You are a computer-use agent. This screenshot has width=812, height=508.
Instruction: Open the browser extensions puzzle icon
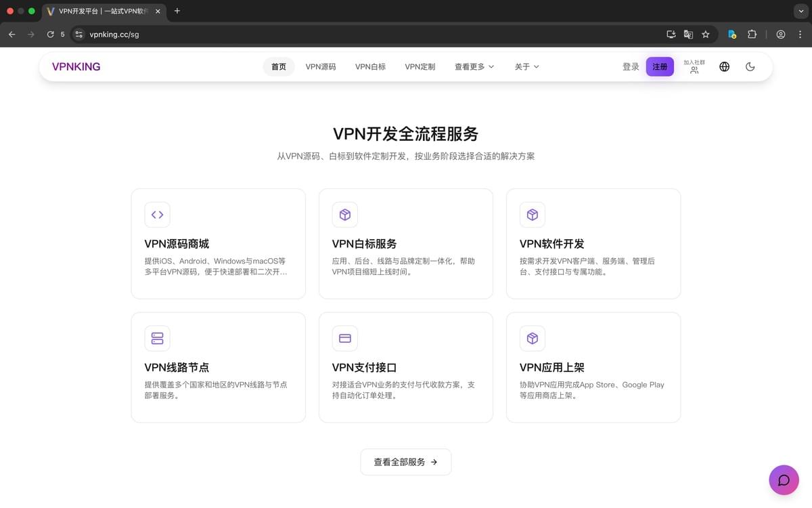tap(752, 34)
